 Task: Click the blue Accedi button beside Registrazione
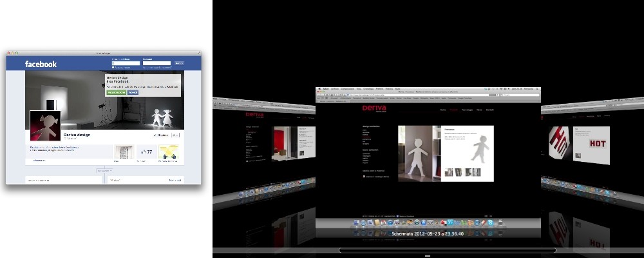click(x=133, y=93)
